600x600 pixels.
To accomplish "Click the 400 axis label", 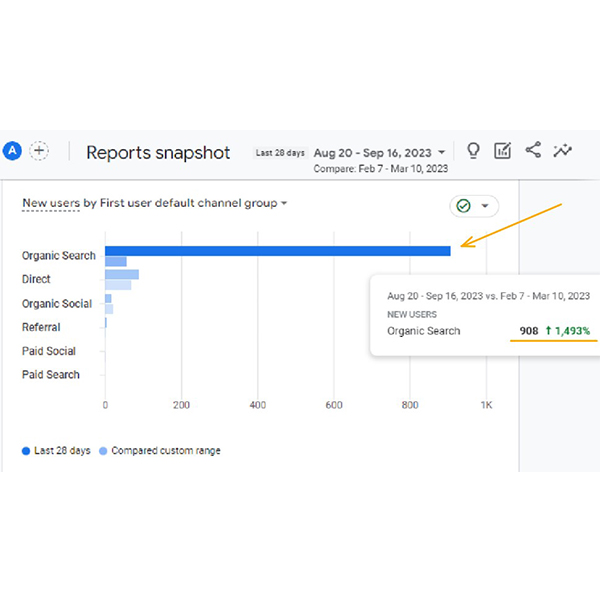I will coord(258,405).
